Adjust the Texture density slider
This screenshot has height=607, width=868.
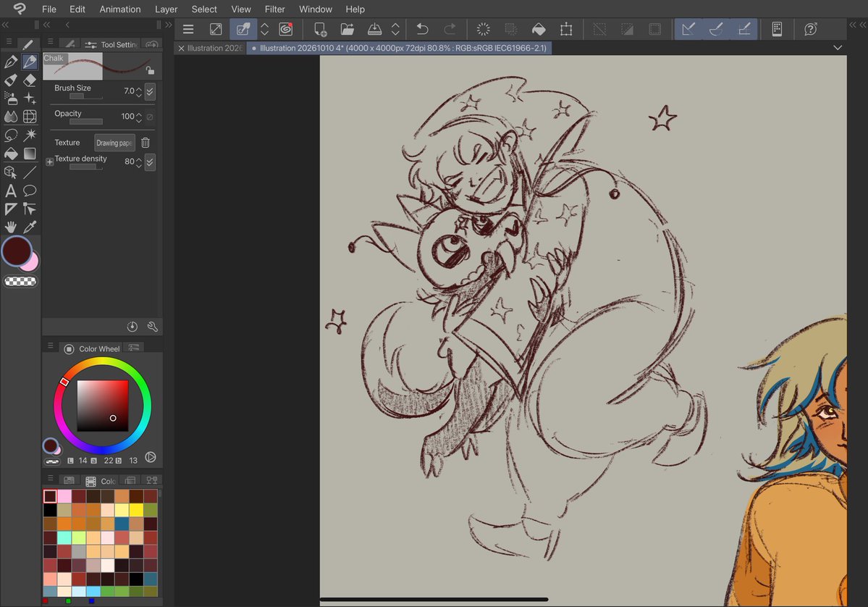pos(86,167)
